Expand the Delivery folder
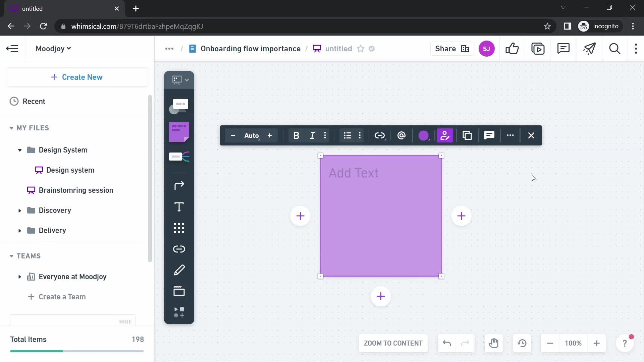Viewport: 644px width, 362px height. (19, 230)
